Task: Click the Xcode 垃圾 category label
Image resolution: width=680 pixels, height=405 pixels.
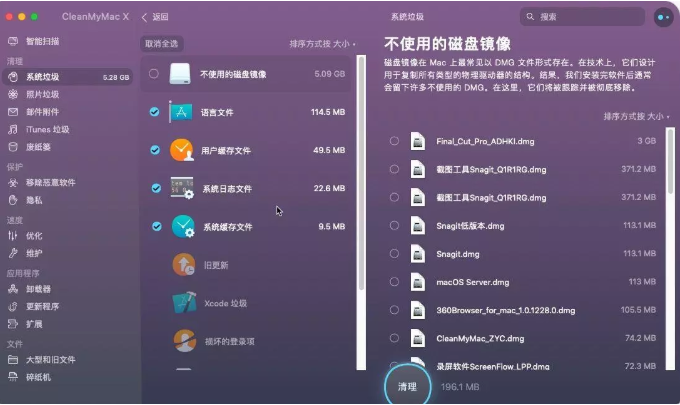Action: pyautogui.click(x=226, y=303)
